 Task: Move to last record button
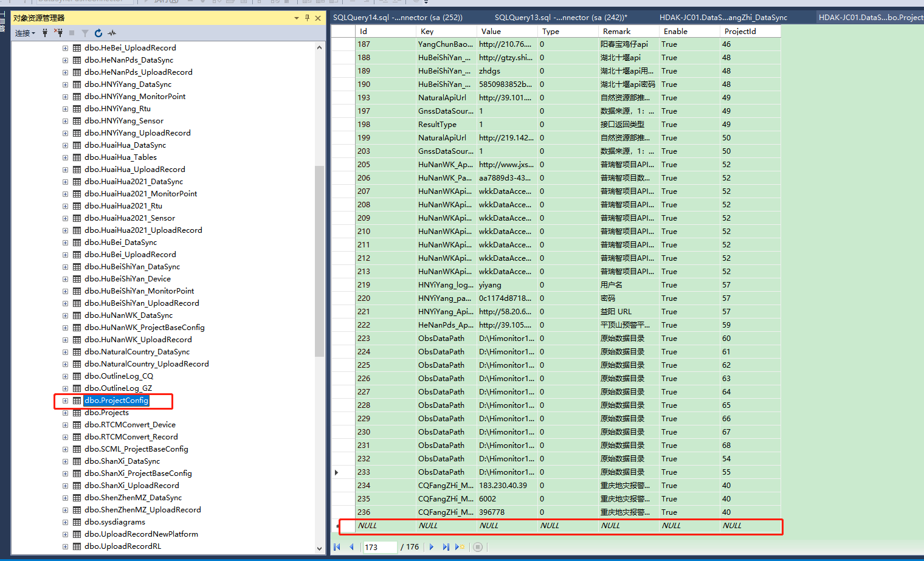pos(446,547)
